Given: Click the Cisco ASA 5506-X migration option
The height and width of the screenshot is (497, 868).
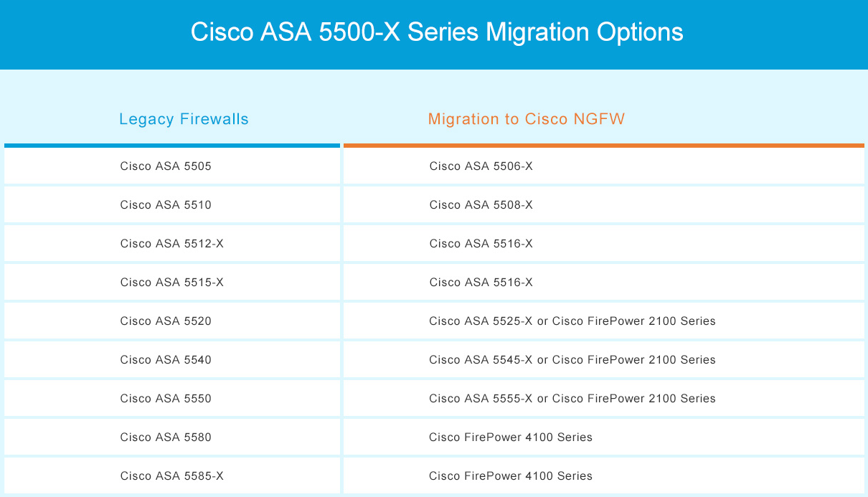Looking at the screenshot, I should pyautogui.click(x=481, y=166).
